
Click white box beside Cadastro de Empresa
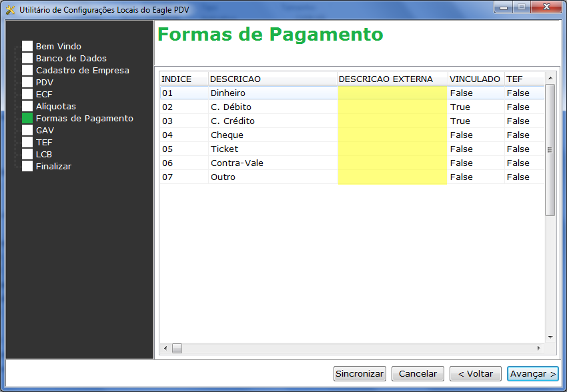tap(27, 70)
